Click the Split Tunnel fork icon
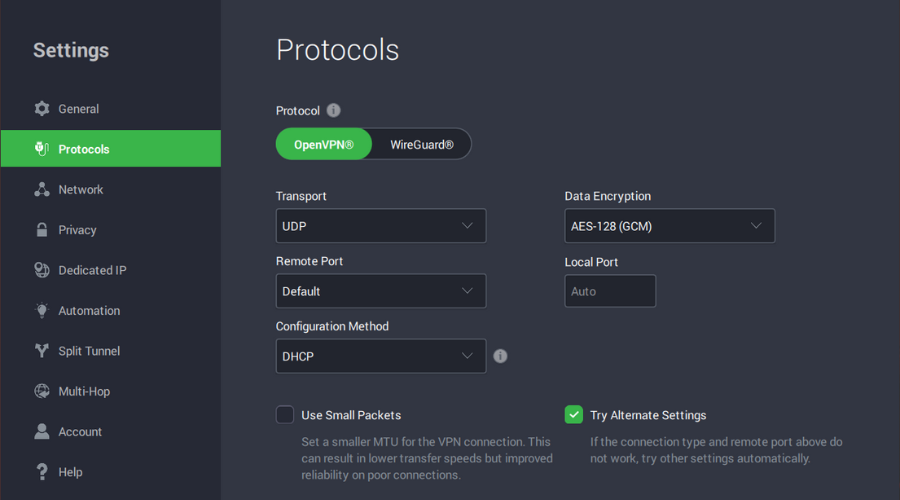The image size is (900, 500). (x=42, y=351)
